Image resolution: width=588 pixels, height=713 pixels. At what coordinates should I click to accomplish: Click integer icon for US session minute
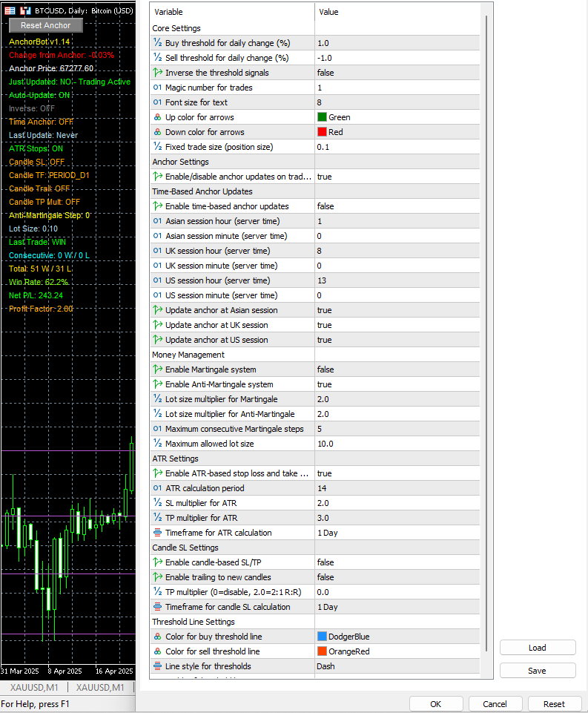point(158,295)
